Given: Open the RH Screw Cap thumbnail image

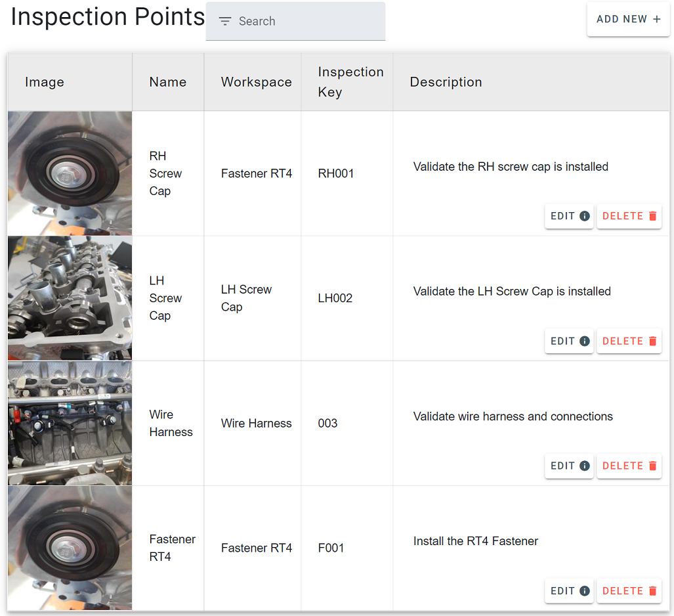Looking at the screenshot, I should (x=70, y=173).
